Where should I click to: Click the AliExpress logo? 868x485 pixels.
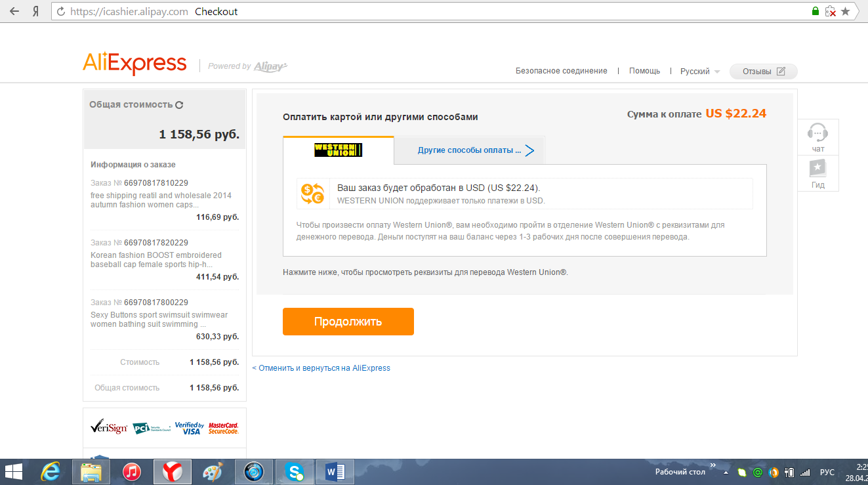click(134, 64)
